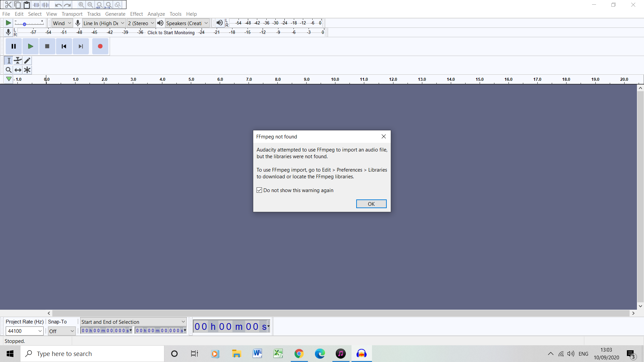Open the Effect menu
Screen dimensions: 644x362
137,14
